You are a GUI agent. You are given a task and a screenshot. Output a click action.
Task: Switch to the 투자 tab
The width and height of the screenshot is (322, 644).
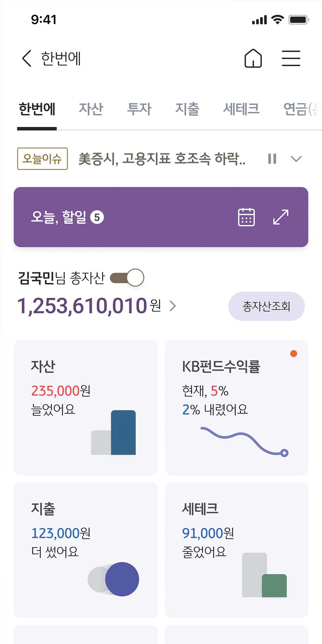pyautogui.click(x=139, y=109)
